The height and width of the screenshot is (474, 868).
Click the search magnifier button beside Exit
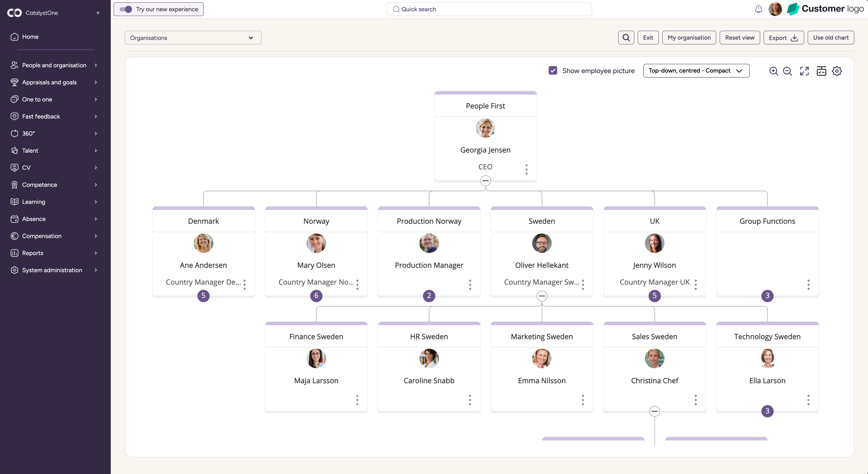pos(626,38)
